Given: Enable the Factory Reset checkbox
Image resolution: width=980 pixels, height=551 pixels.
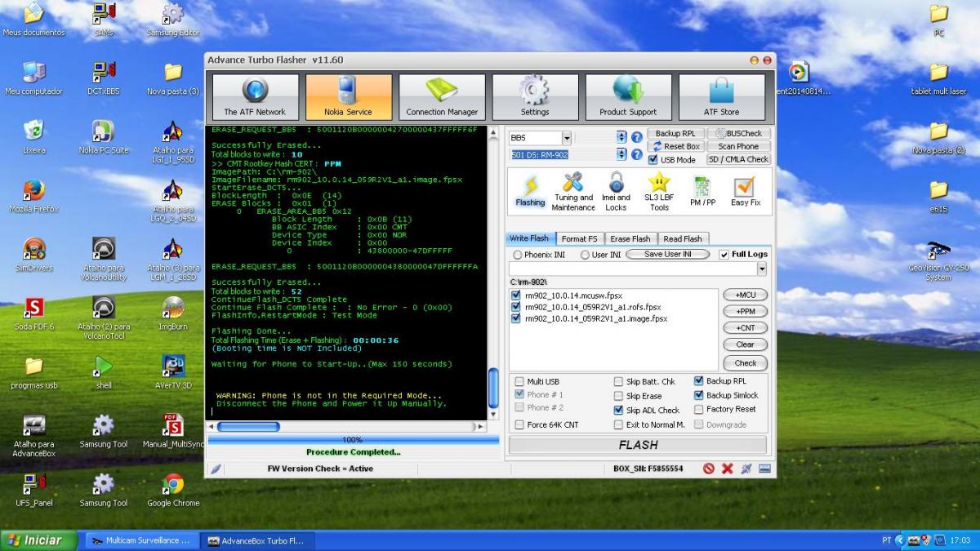Looking at the screenshot, I should 699,409.
